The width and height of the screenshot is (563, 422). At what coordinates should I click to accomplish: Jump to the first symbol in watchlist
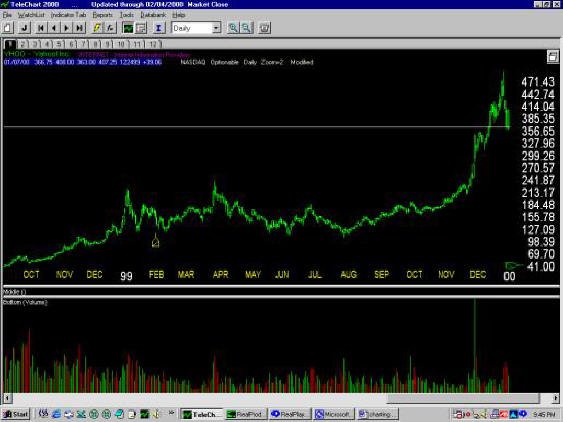[x=41, y=28]
